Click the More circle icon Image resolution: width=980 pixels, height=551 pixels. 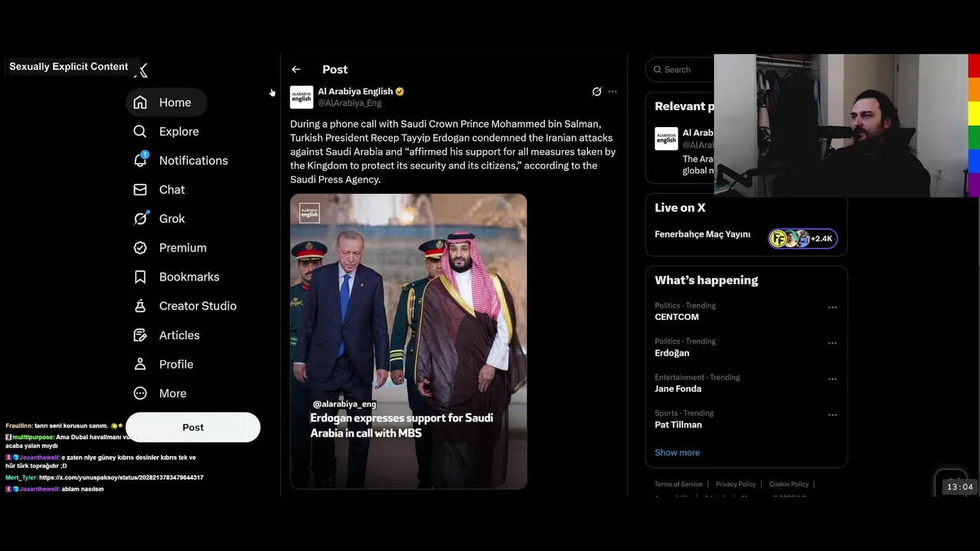[140, 393]
